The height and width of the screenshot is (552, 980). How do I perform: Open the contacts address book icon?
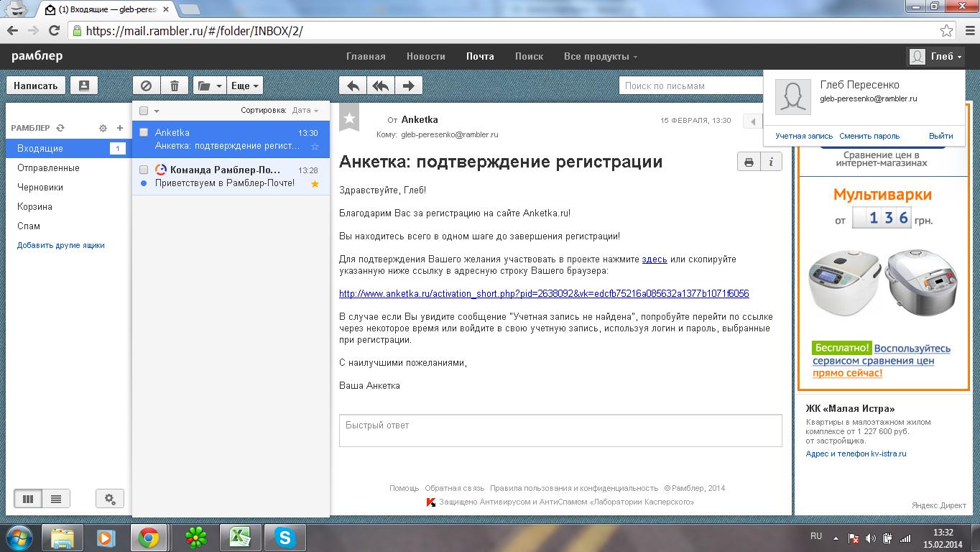tap(84, 86)
